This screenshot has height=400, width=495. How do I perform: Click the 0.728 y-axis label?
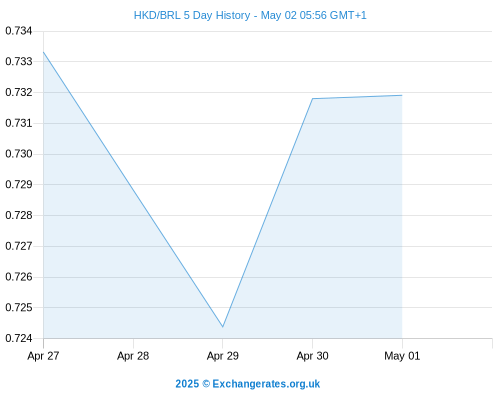(19, 215)
